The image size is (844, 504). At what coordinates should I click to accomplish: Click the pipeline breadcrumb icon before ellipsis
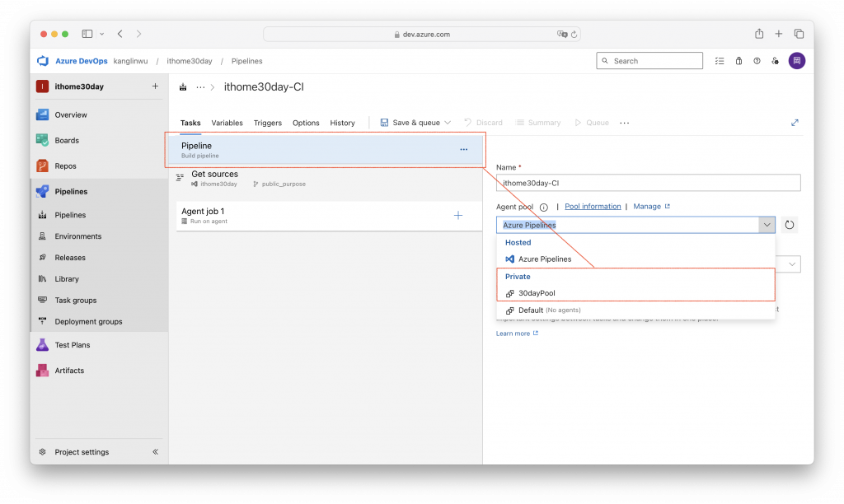tap(183, 87)
